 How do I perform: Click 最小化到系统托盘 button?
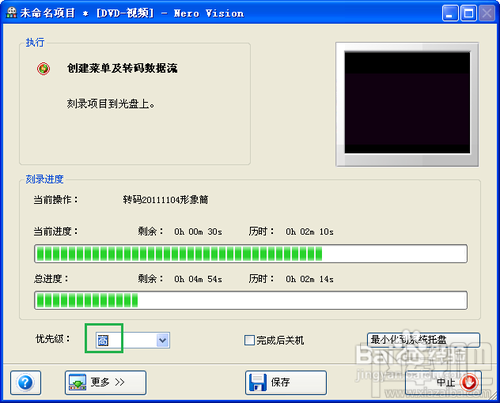point(424,340)
